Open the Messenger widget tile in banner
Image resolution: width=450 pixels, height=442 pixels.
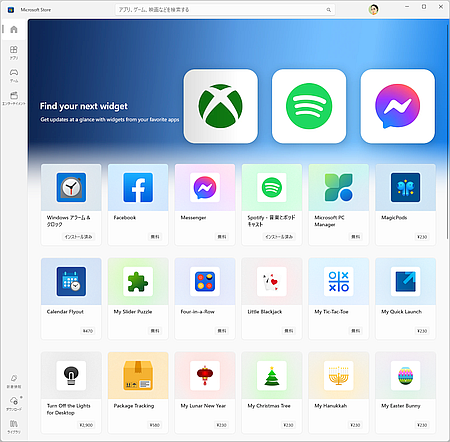click(x=398, y=106)
